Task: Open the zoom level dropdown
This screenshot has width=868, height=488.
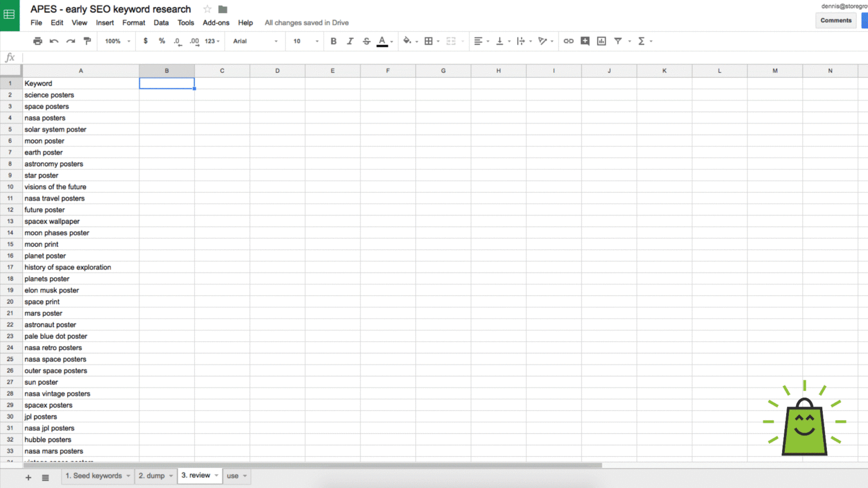Action: [116, 41]
